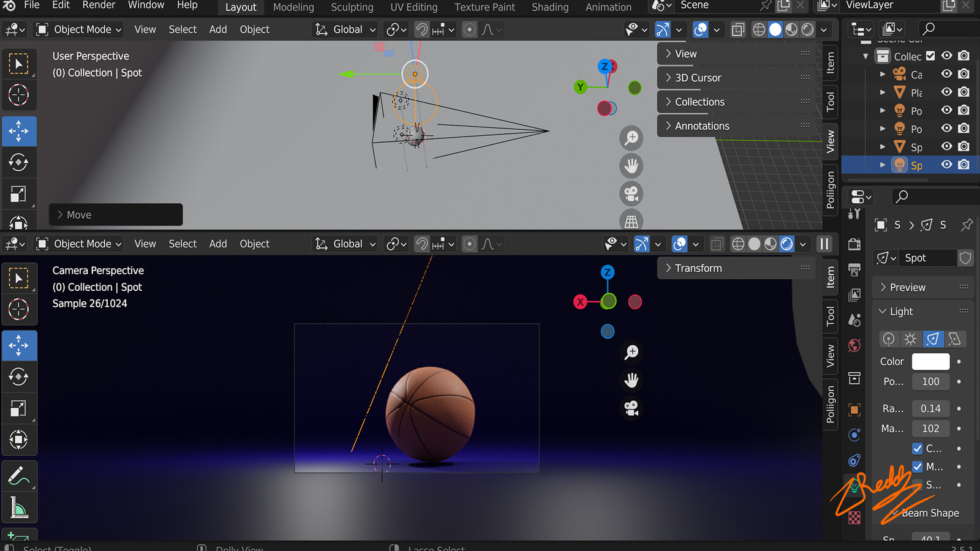Image resolution: width=980 pixels, height=551 pixels.
Task: Hide the Pla object in viewport via eye
Action: pos(947,92)
